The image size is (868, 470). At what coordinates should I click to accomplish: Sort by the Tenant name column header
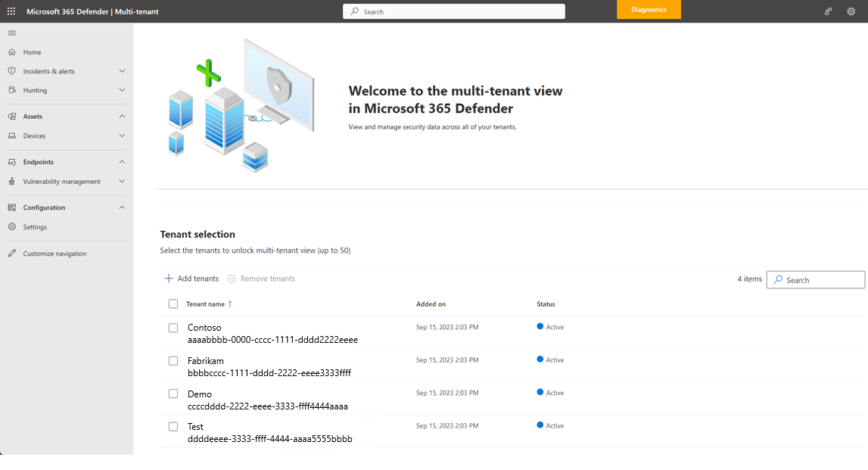(205, 304)
